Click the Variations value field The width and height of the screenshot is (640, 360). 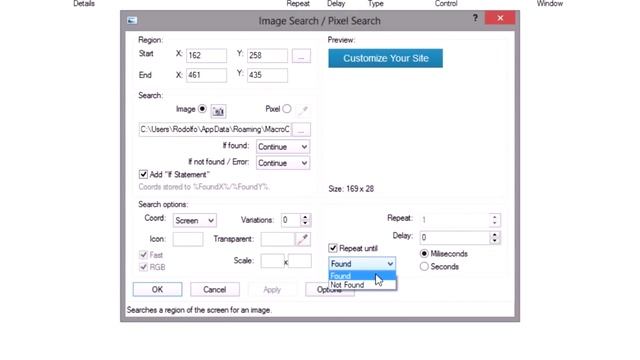click(291, 220)
